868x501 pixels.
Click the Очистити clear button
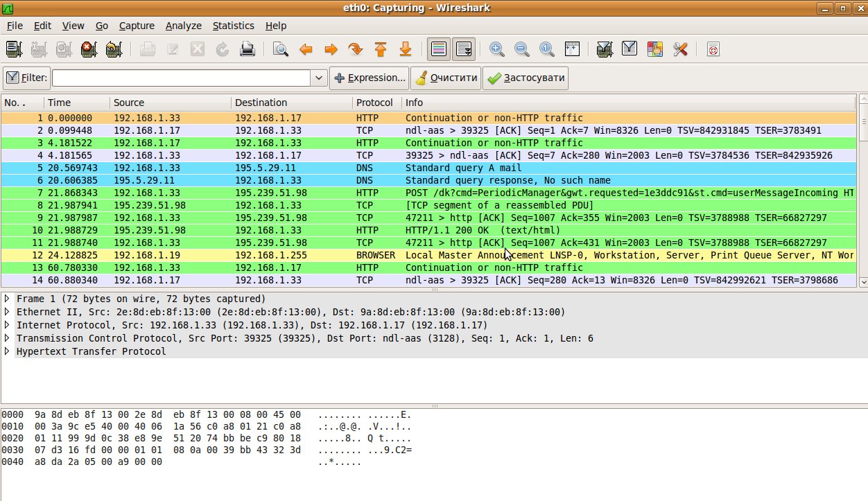point(446,78)
